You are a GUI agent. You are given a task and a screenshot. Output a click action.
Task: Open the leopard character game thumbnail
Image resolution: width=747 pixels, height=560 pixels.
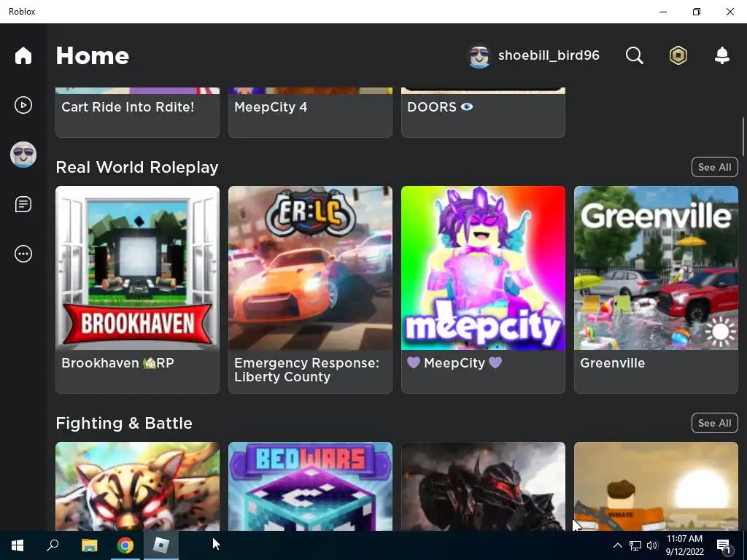[137, 486]
